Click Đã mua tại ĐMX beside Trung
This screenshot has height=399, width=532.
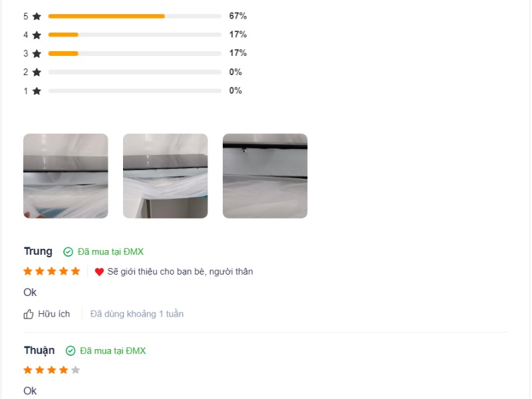click(110, 252)
